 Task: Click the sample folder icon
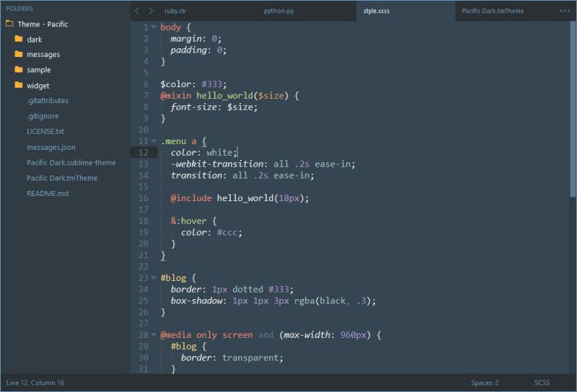(x=19, y=69)
